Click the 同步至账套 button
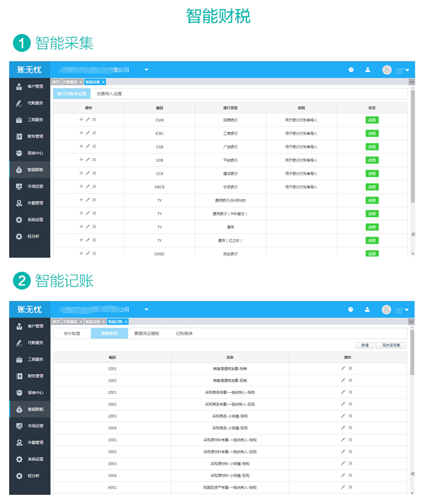The image size is (427, 504). pos(391,346)
